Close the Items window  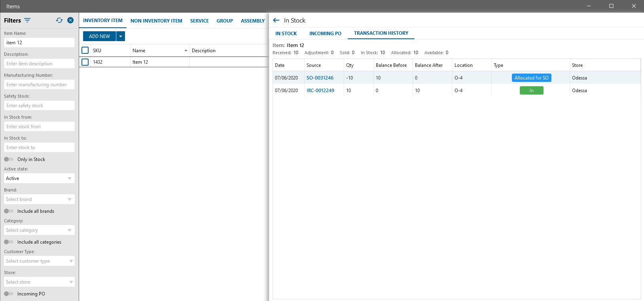click(633, 6)
